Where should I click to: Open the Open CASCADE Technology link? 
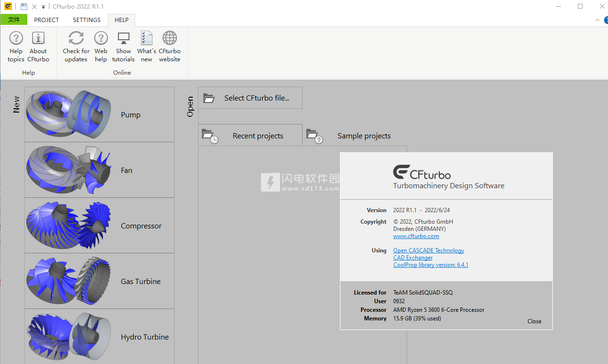click(x=429, y=250)
